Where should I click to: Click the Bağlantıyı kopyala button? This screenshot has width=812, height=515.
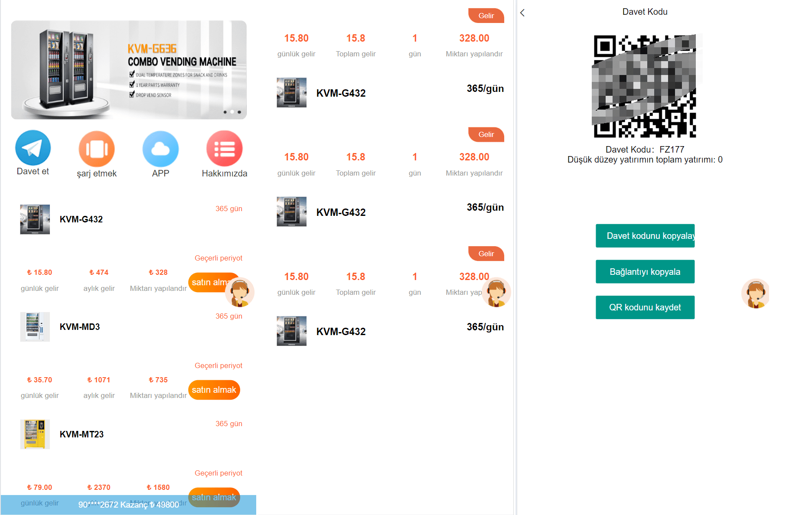(x=645, y=272)
